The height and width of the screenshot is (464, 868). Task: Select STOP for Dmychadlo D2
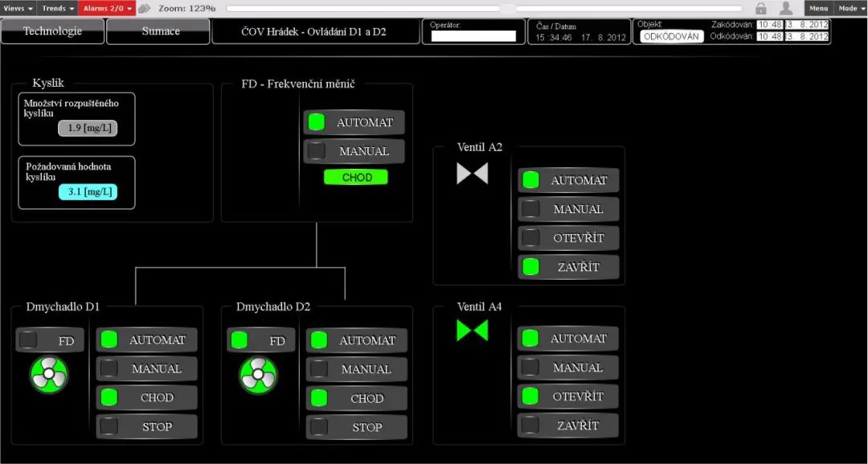click(x=357, y=428)
